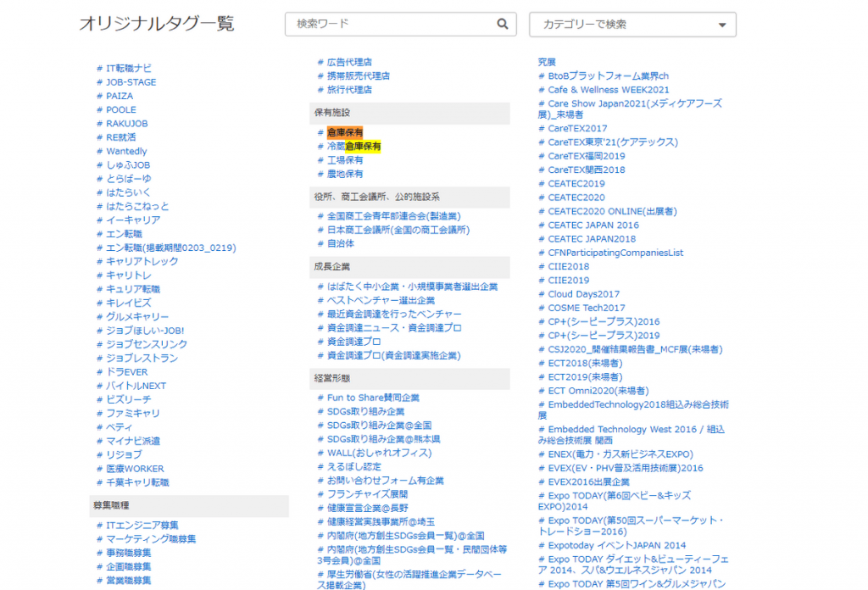Select the えるぼし認定 tag
The width and height of the screenshot is (868, 590).
[353, 466]
